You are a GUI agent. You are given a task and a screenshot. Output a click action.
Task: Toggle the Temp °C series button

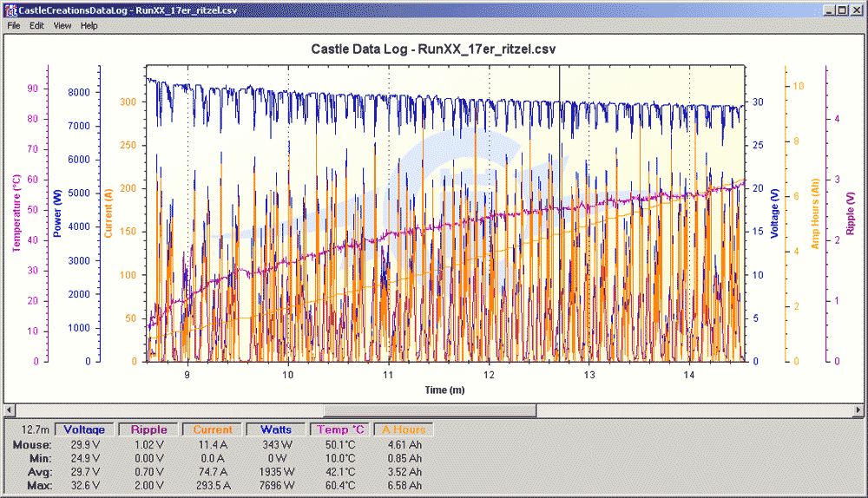pos(340,429)
